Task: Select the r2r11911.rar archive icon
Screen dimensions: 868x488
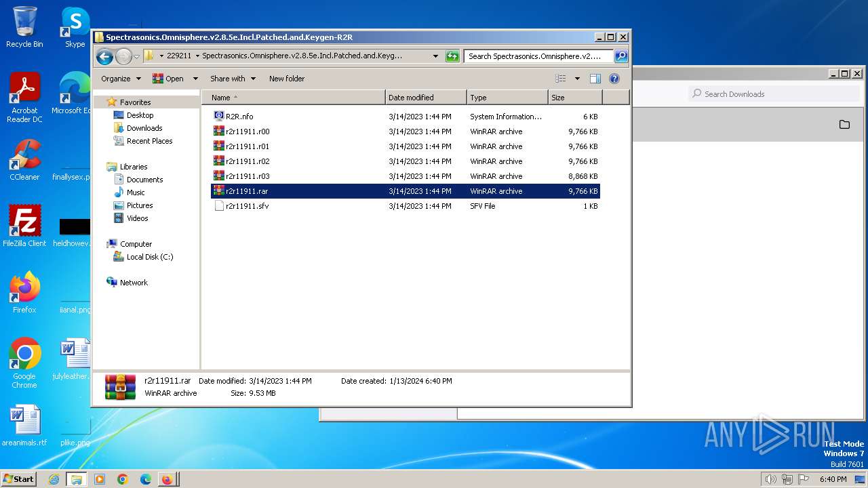Action: (219, 191)
